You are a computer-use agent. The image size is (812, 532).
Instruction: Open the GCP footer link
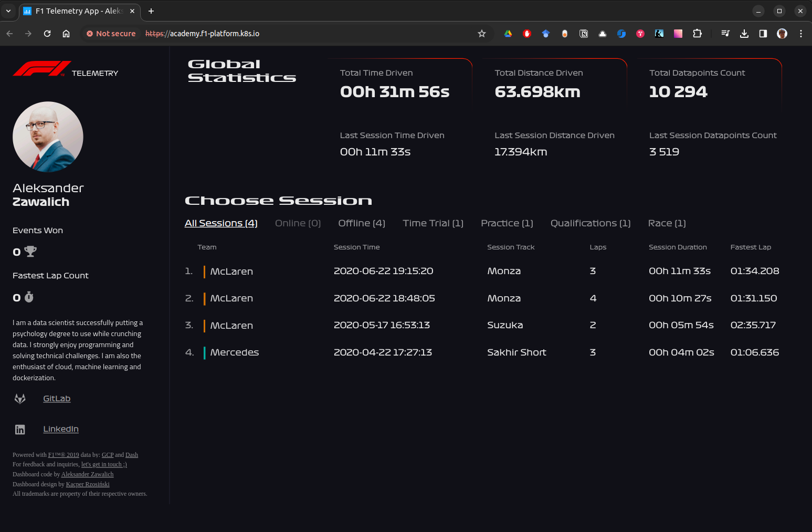click(x=108, y=455)
